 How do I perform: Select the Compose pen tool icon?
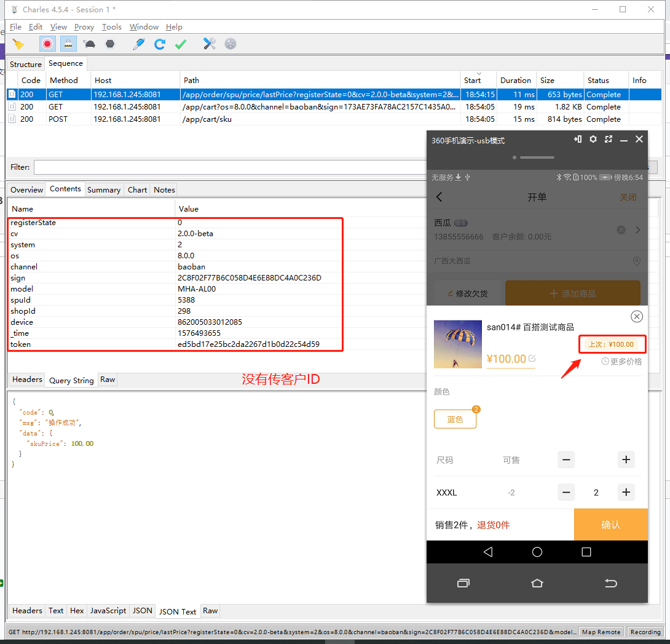click(139, 44)
